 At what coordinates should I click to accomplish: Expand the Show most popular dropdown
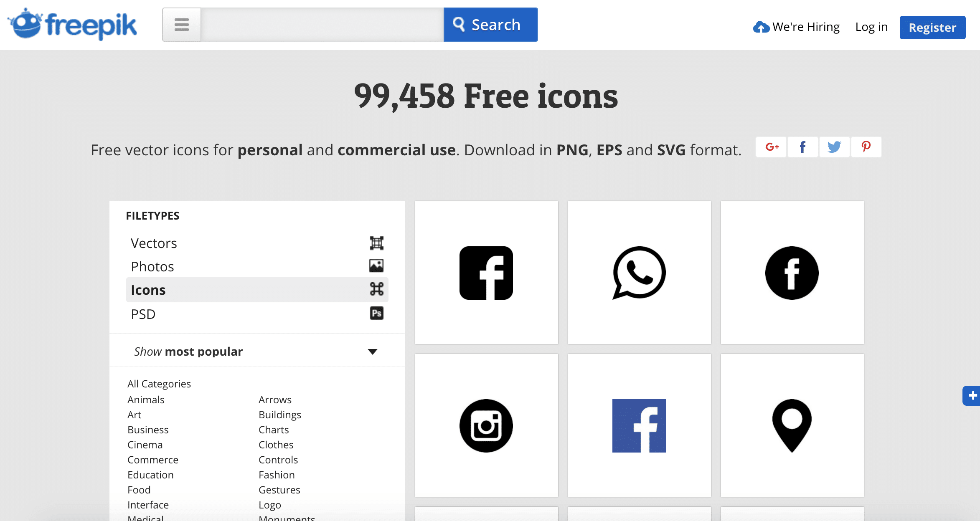pos(372,351)
